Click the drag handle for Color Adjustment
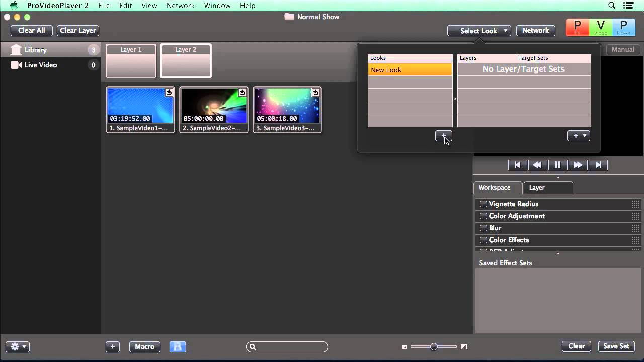 pos(635,216)
